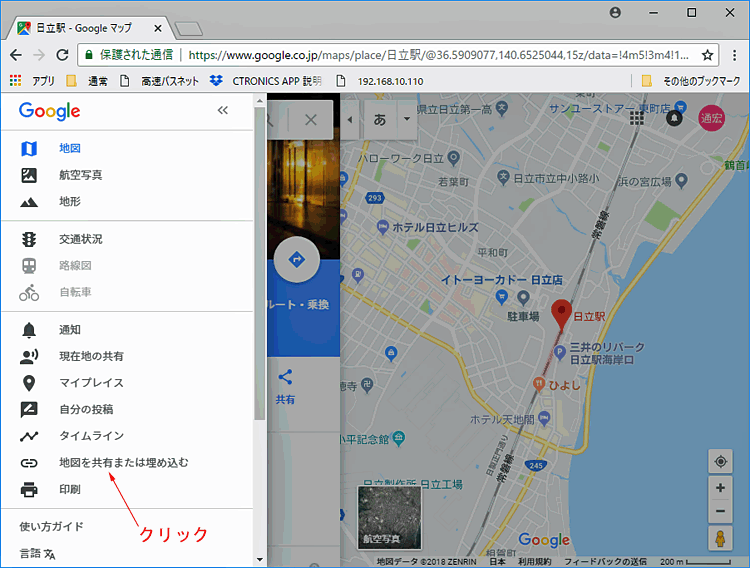This screenshot has width=750, height=568.
Task: Click the directions arrow button
Action: (x=297, y=259)
